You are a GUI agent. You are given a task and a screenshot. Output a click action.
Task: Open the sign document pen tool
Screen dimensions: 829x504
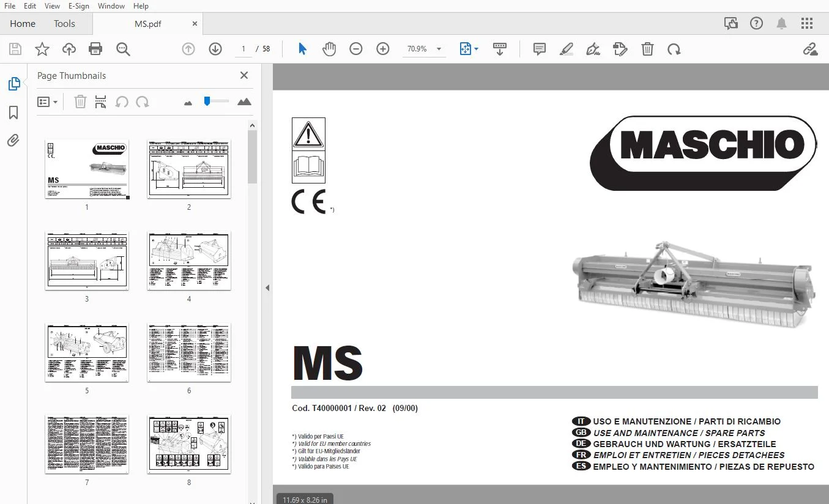point(593,49)
